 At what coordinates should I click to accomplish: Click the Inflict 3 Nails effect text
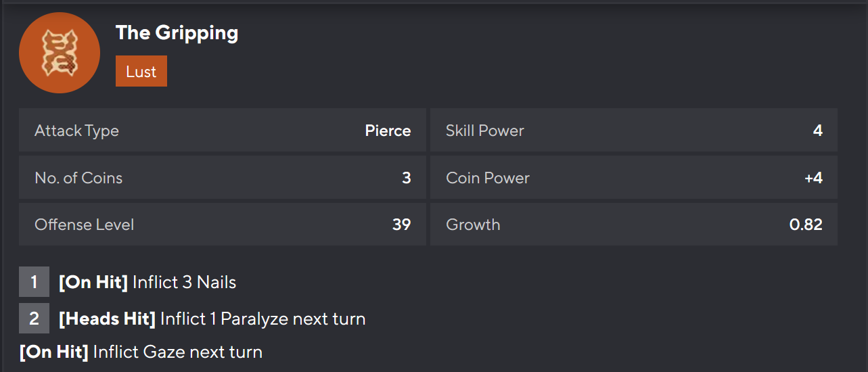point(184,282)
